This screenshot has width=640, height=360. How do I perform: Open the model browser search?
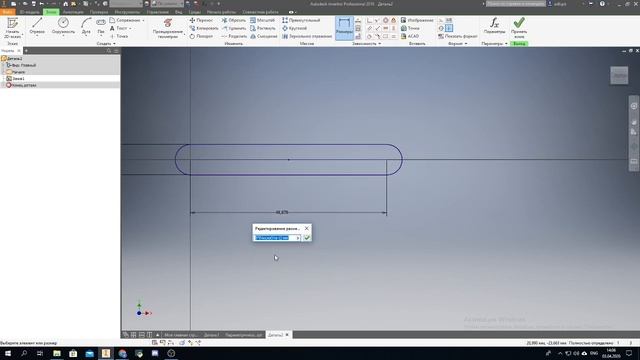[109, 51]
